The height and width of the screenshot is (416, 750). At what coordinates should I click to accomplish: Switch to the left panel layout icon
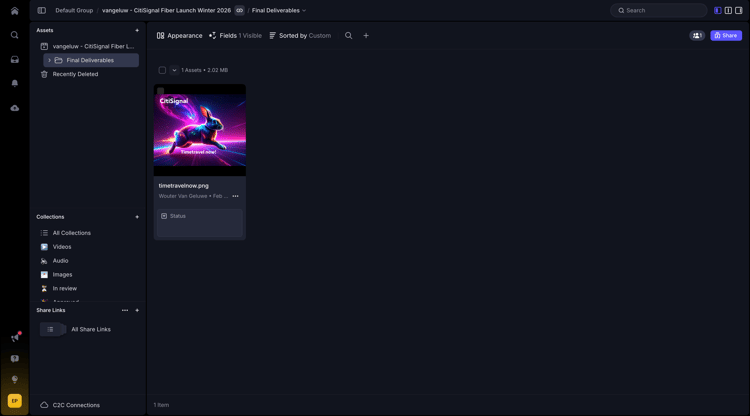717,10
